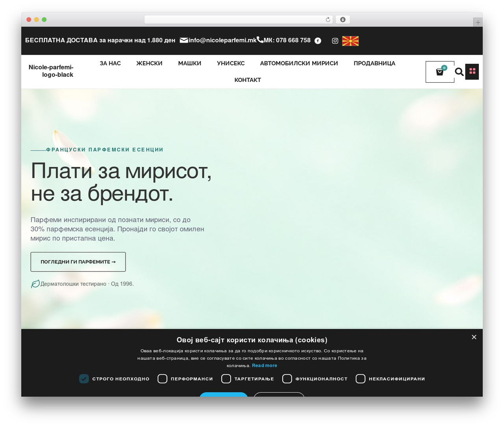Enable the ПЕРФОРМАНСИ cookies checkbox
This screenshot has width=504, height=427.
[162, 379]
